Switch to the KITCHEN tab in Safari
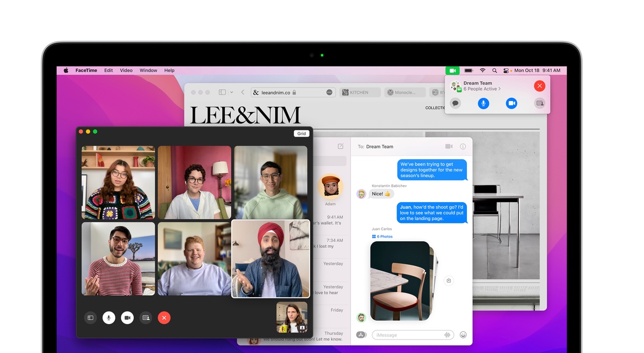644x353 pixels. (360, 92)
